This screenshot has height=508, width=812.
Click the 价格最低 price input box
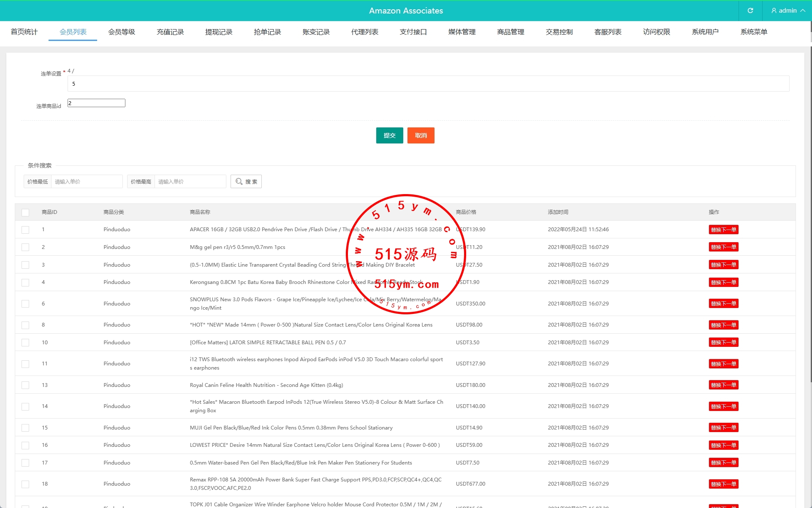tap(87, 181)
